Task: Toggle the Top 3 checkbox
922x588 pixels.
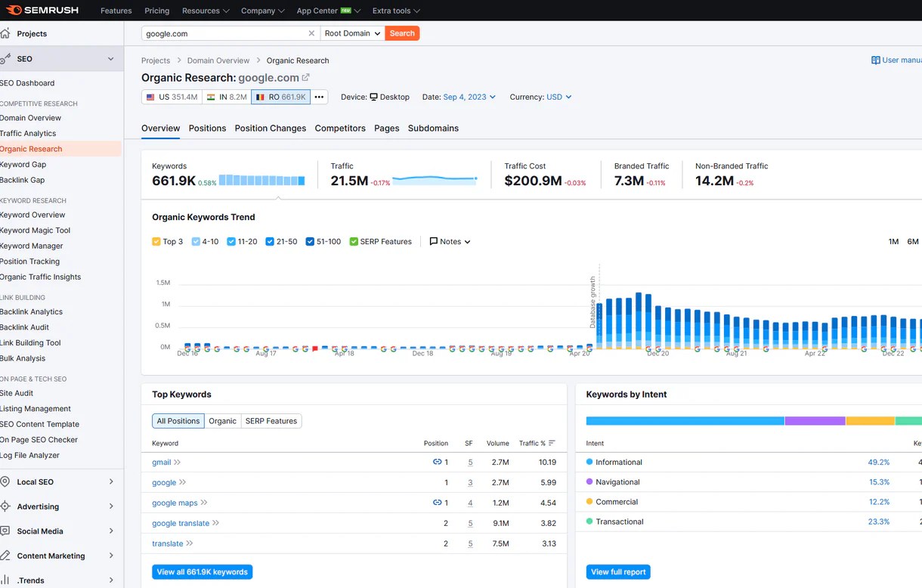Action: click(x=156, y=241)
